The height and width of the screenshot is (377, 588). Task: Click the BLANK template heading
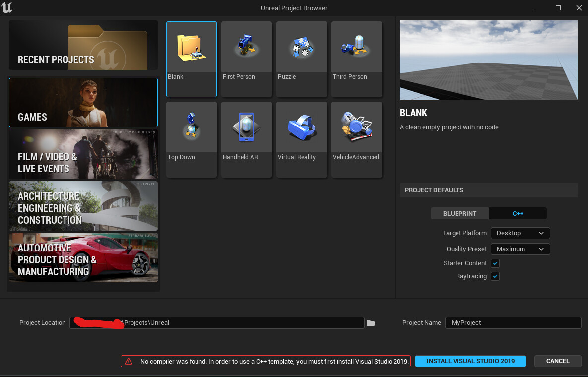click(414, 113)
